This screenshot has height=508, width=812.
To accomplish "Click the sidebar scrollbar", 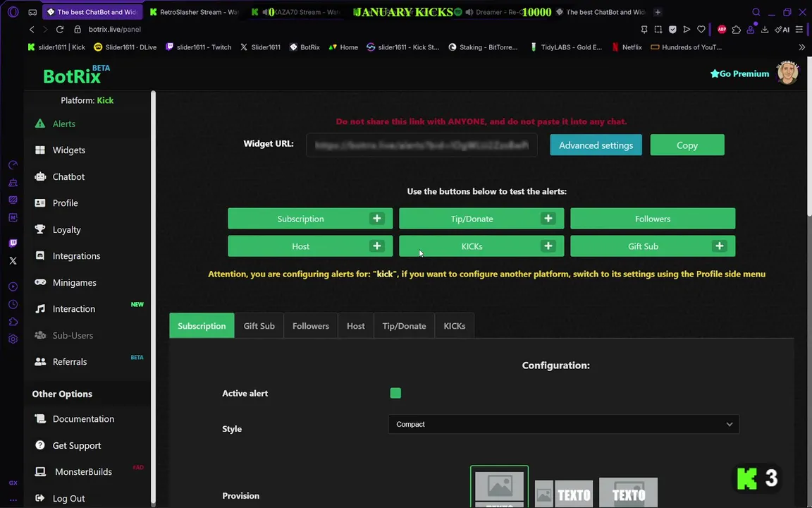I will click(x=153, y=298).
